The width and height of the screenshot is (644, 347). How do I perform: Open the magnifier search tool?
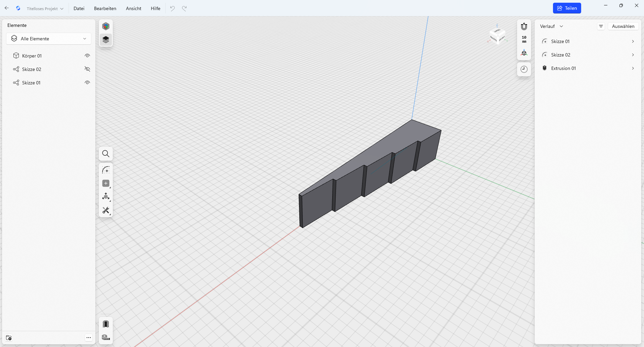tap(106, 154)
